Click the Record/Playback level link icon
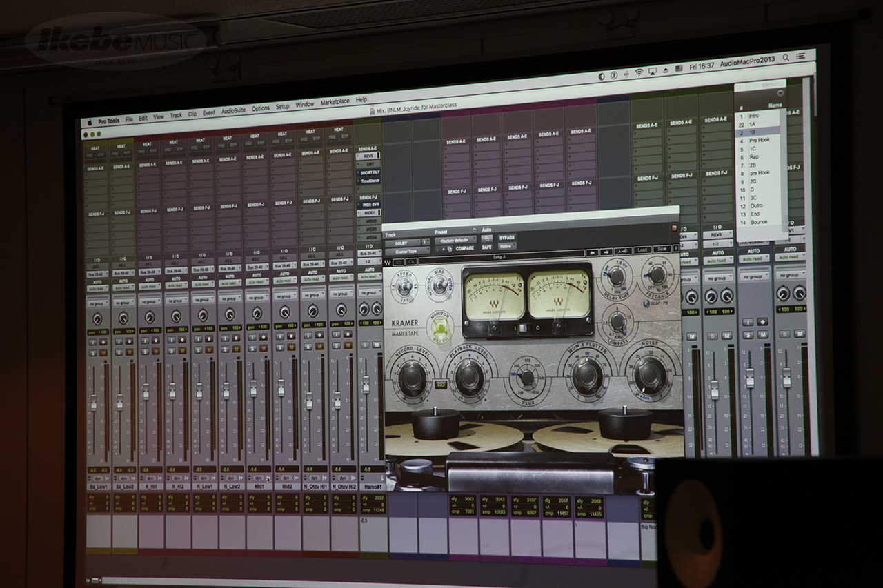883x588 pixels. pyautogui.click(x=441, y=385)
